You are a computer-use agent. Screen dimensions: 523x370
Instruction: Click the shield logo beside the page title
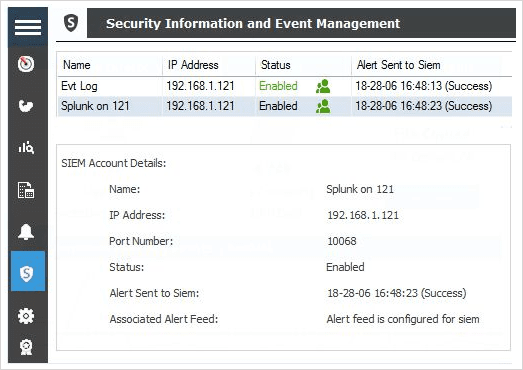coord(71,23)
